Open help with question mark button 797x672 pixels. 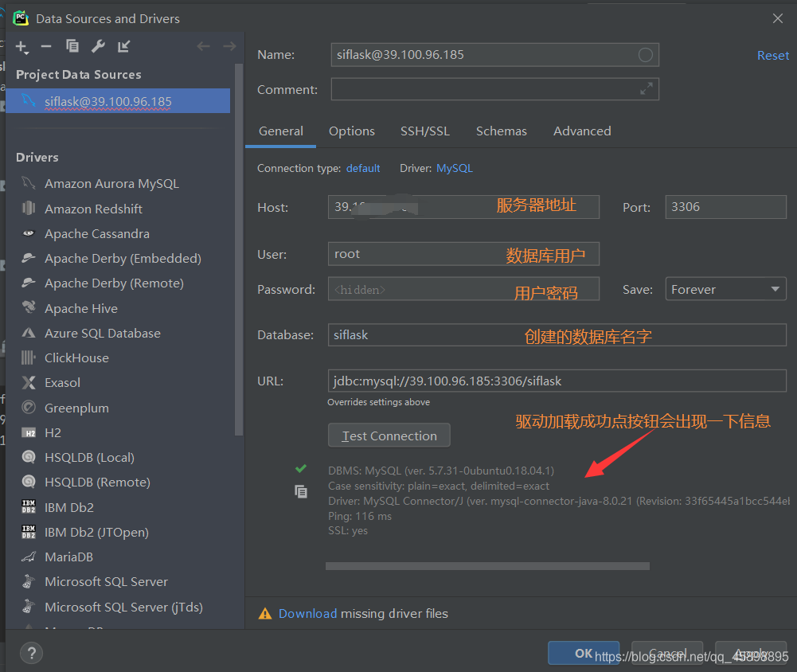[x=32, y=653]
